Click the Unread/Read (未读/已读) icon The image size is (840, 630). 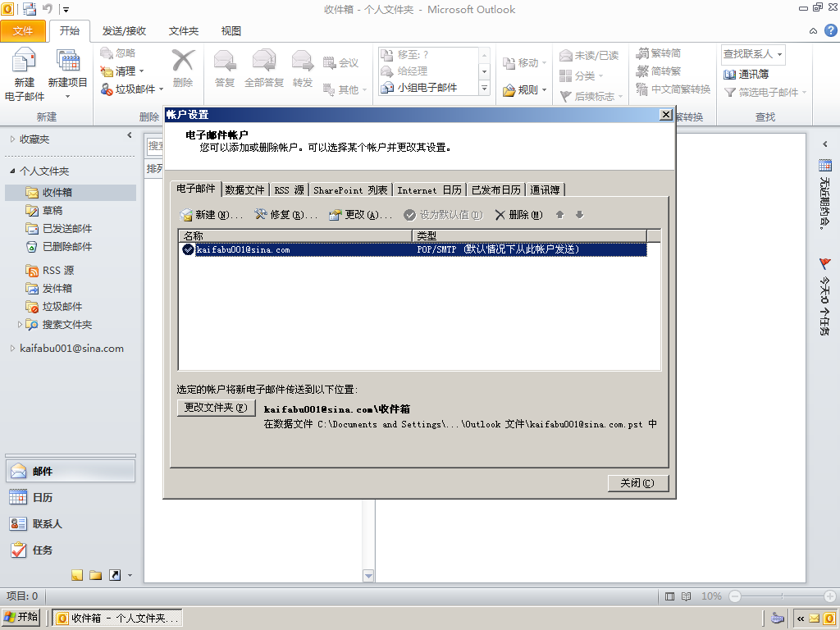point(566,55)
